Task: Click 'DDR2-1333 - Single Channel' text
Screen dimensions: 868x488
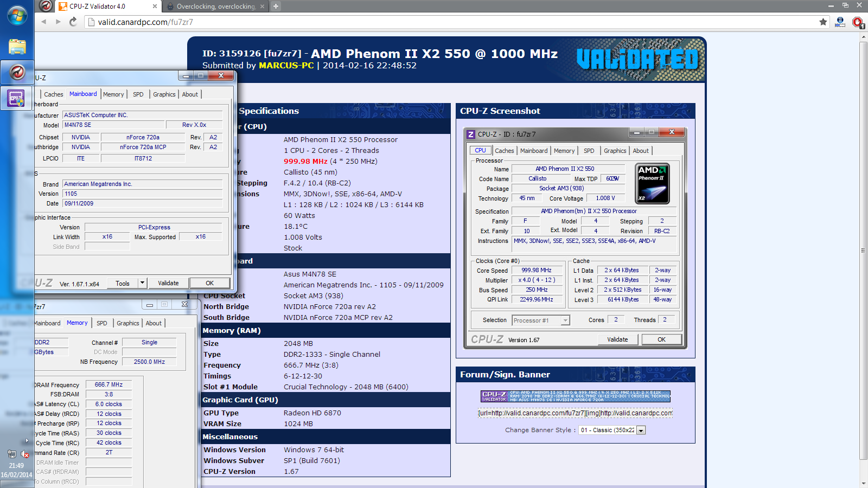Action: click(x=332, y=355)
